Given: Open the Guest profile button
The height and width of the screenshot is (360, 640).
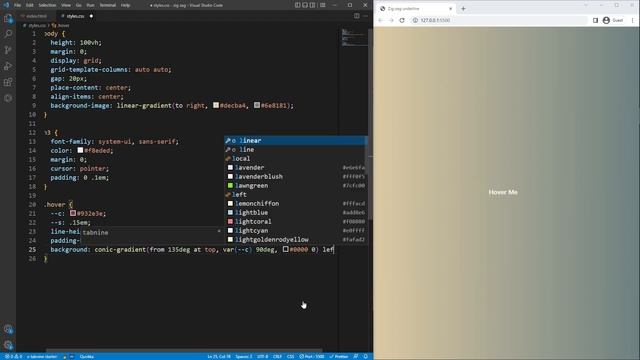Looking at the screenshot, I should pyautogui.click(x=613, y=20).
